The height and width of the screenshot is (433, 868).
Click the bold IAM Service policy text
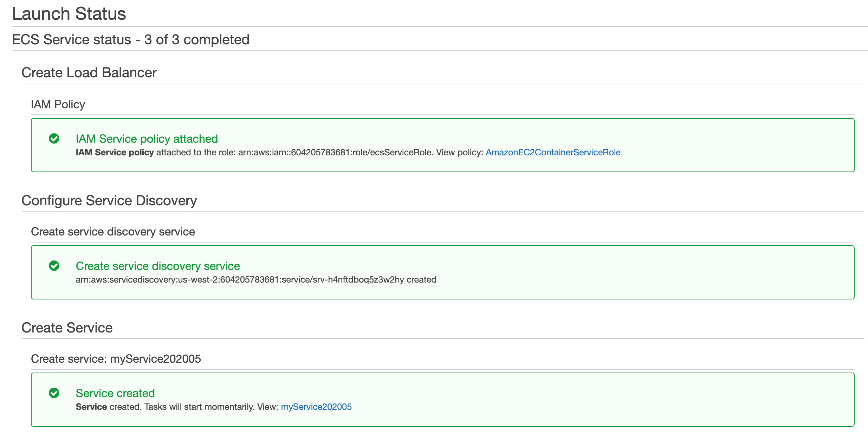pos(115,152)
